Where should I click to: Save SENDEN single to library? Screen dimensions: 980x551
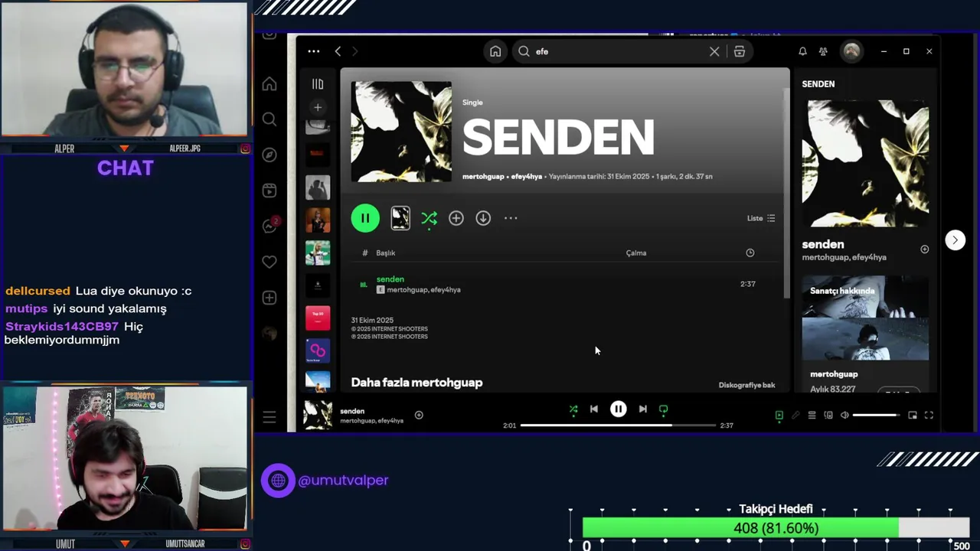[x=456, y=218]
